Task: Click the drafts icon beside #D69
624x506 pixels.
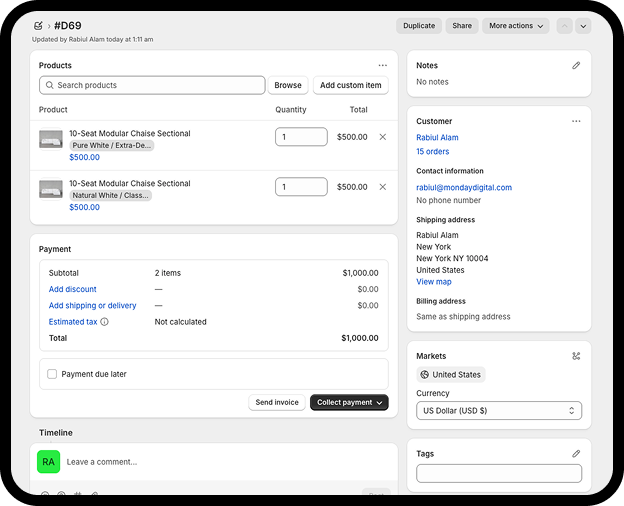Action: (x=38, y=26)
